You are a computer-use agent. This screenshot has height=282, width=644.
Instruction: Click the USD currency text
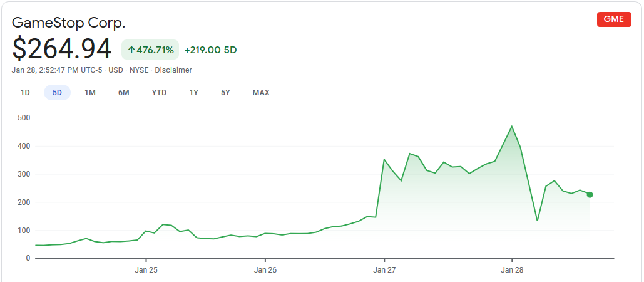[x=116, y=70]
